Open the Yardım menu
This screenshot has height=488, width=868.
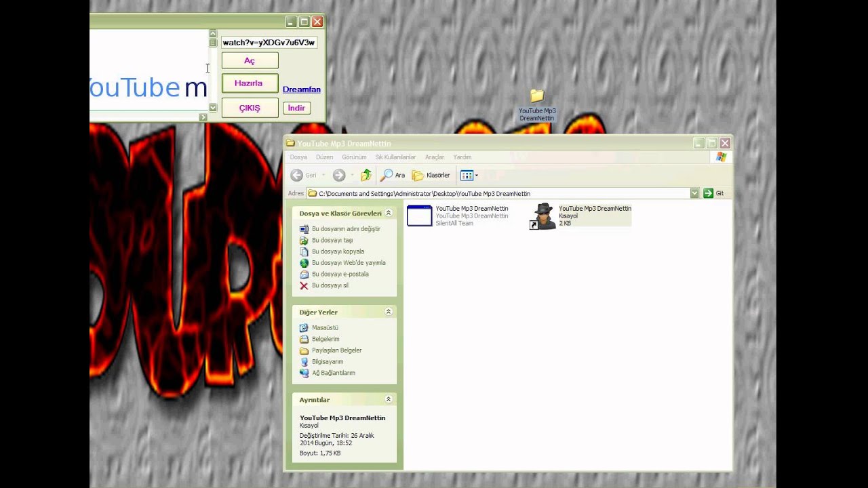pos(462,157)
